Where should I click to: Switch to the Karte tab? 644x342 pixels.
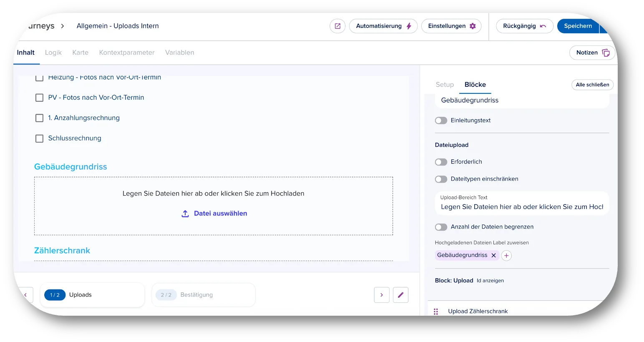point(80,53)
